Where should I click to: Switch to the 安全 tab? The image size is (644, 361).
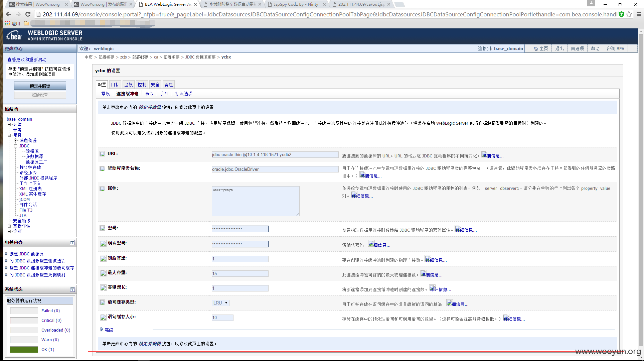tap(155, 85)
